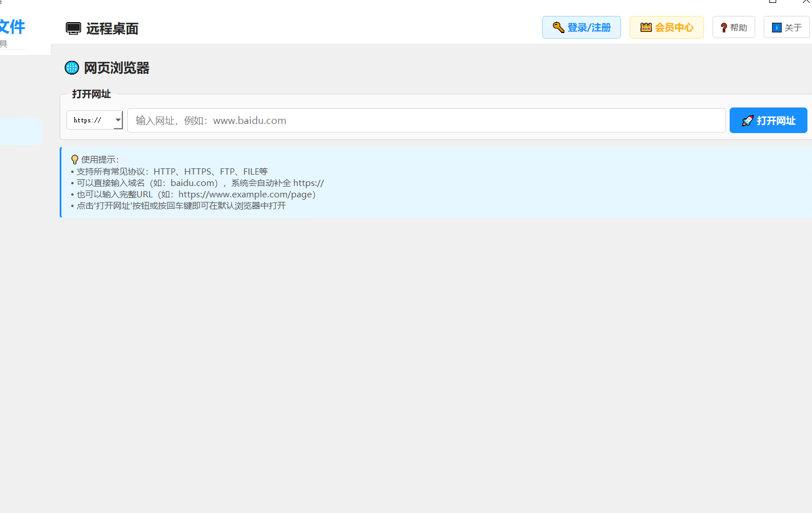Click the lightbulb icon beside 使用提示
The height and width of the screenshot is (513, 812).
(x=74, y=160)
